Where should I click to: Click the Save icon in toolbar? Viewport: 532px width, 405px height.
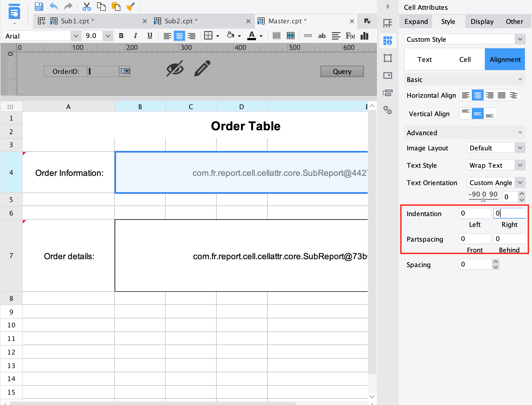coord(39,6)
